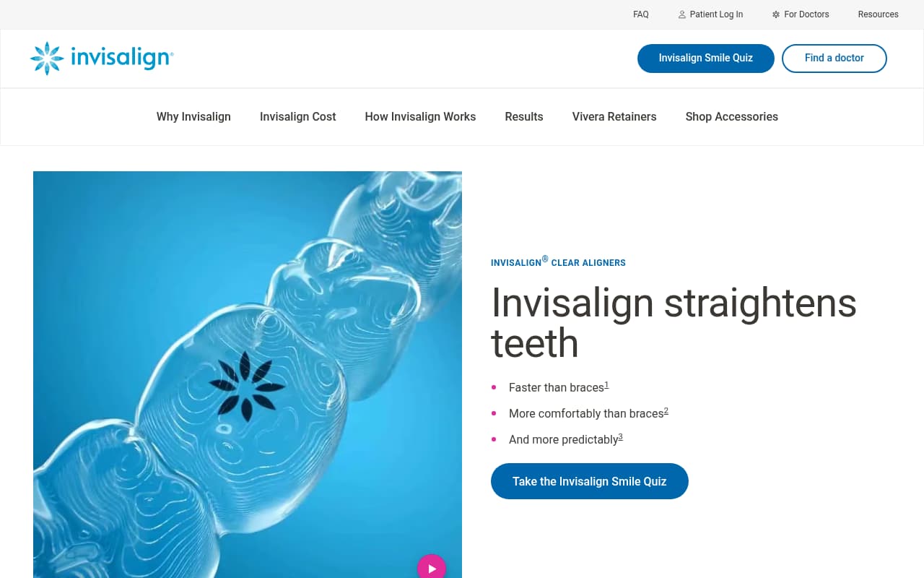The width and height of the screenshot is (924, 578).
Task: Click the Invisalign logo
Action: (x=102, y=59)
